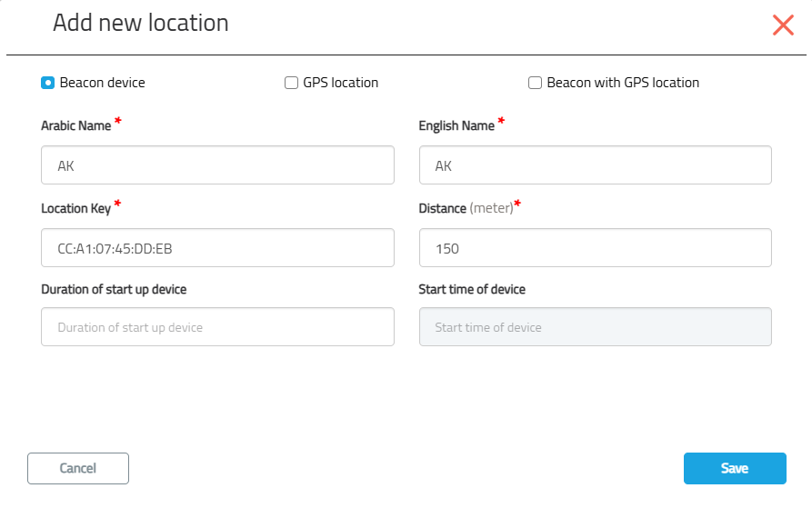The width and height of the screenshot is (812, 508).
Task: Click the Cancel button
Action: [78, 469]
